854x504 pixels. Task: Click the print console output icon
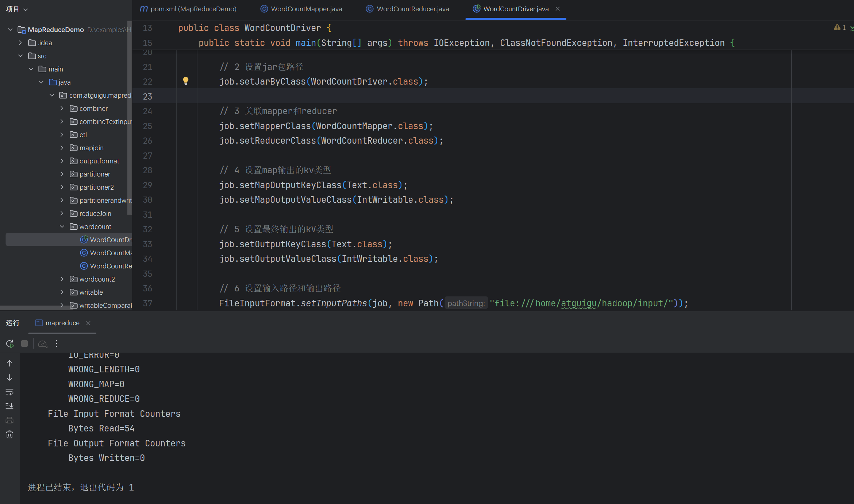(9, 420)
